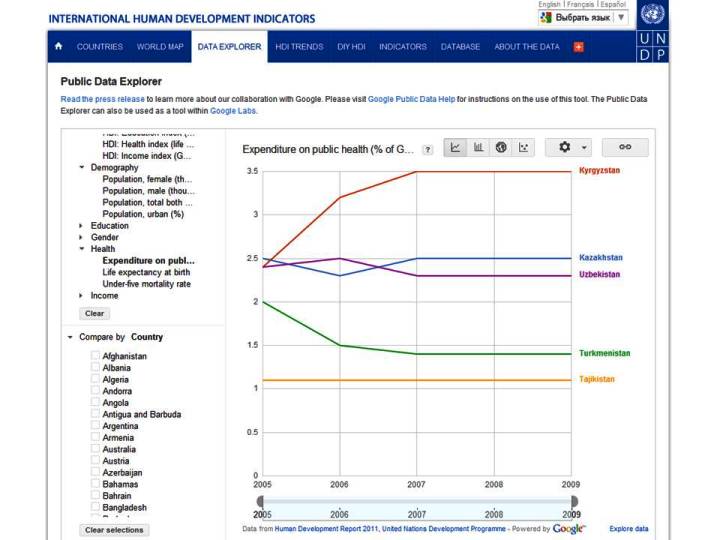Switch to map chart globe icon
The width and height of the screenshot is (720, 540).
(501, 148)
